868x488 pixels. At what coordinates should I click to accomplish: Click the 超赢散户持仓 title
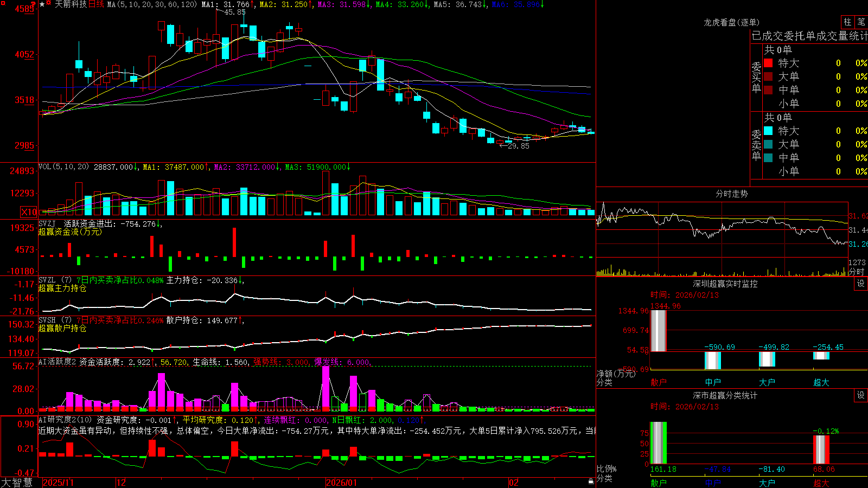(x=62, y=328)
